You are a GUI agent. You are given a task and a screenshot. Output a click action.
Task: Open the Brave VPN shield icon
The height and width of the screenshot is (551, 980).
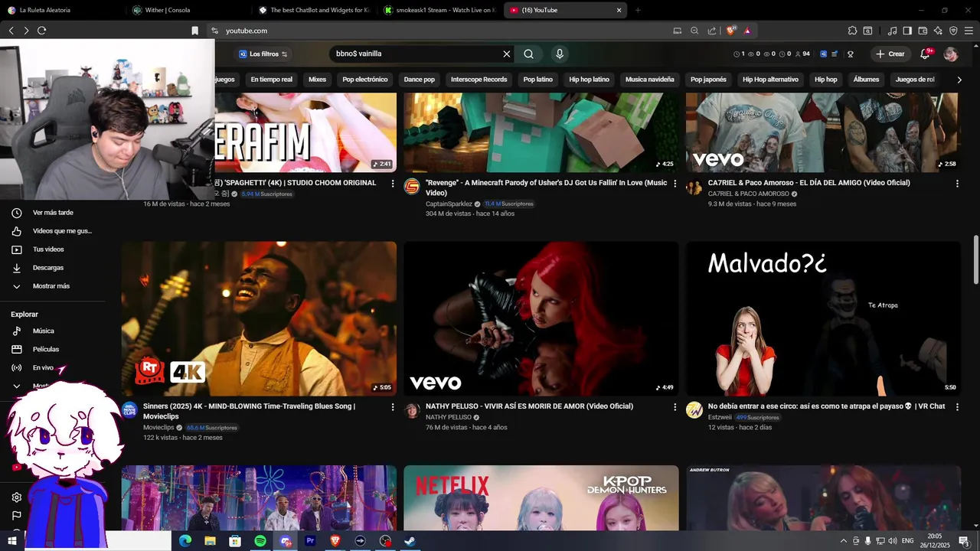point(953,31)
